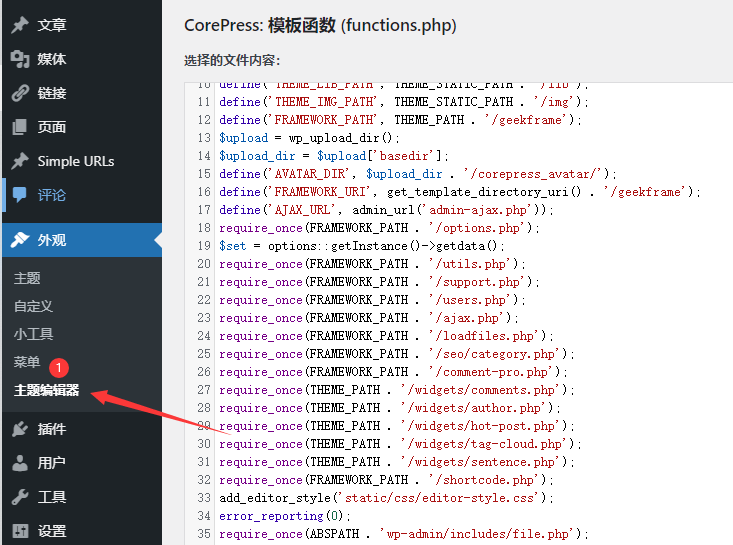This screenshot has height=545, width=733.
Task: Click code line 12 defining FRAMEWORK_PATH
Action: 400,120
